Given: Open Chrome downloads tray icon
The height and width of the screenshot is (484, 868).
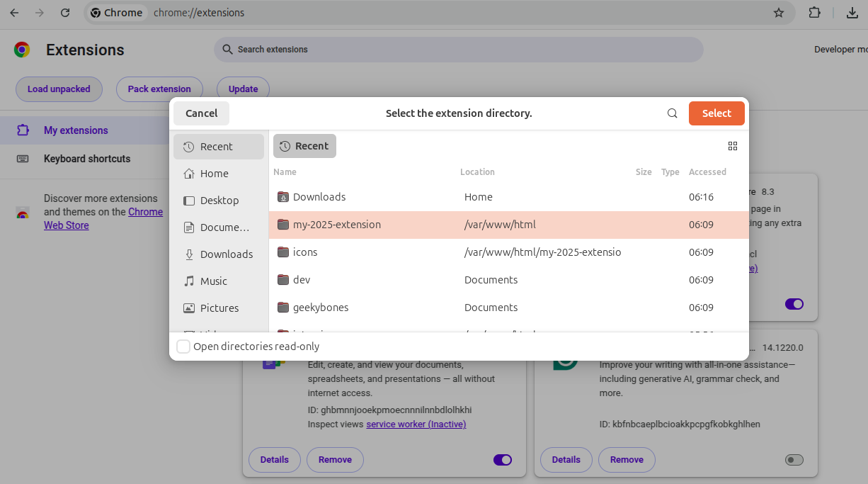Looking at the screenshot, I should [x=852, y=13].
